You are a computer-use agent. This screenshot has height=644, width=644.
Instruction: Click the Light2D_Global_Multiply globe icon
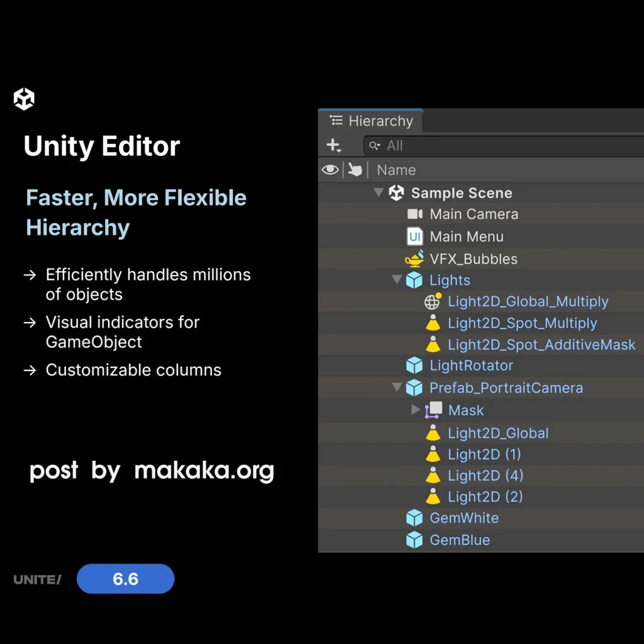click(433, 301)
